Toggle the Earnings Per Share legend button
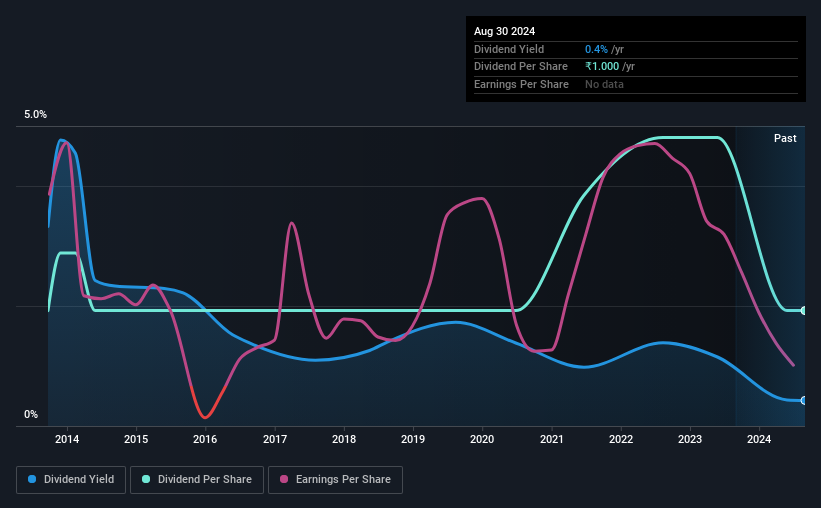 point(336,480)
